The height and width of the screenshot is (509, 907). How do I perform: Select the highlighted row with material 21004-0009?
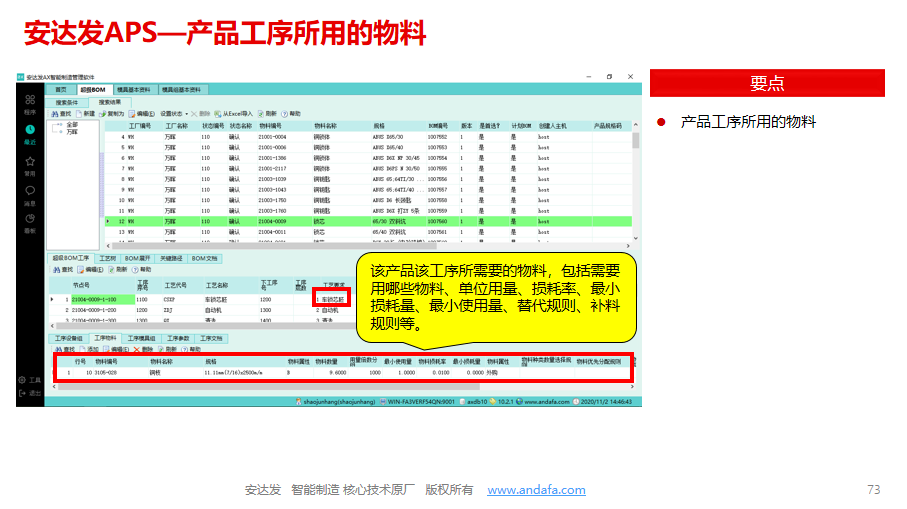pyautogui.click(x=300, y=221)
